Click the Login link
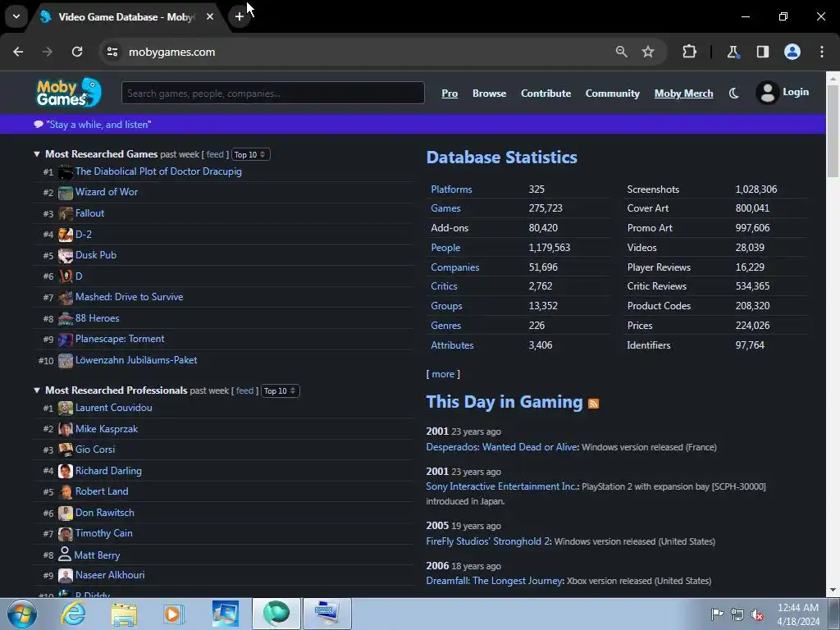The width and height of the screenshot is (840, 630). point(796,92)
